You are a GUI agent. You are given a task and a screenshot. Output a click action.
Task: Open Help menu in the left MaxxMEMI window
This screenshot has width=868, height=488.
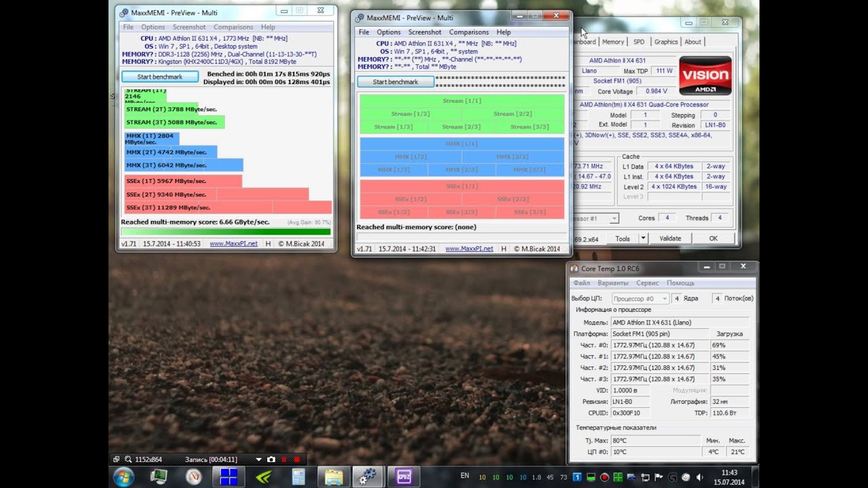(x=268, y=27)
